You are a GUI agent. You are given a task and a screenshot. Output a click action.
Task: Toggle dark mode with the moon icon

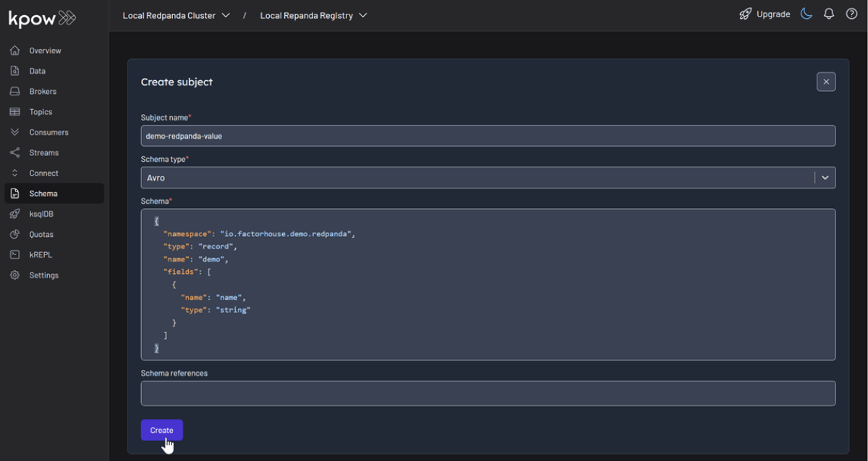[806, 14]
